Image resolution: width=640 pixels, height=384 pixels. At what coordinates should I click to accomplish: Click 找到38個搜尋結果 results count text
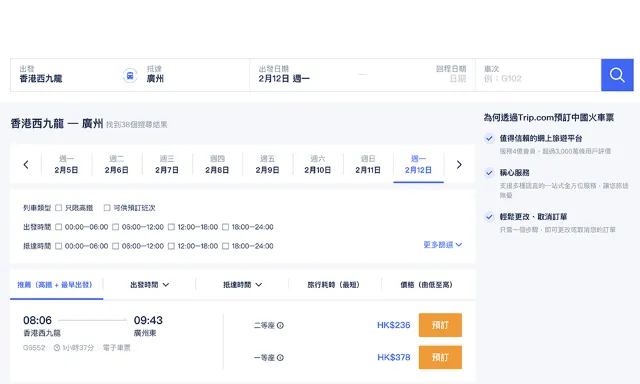[137, 124]
